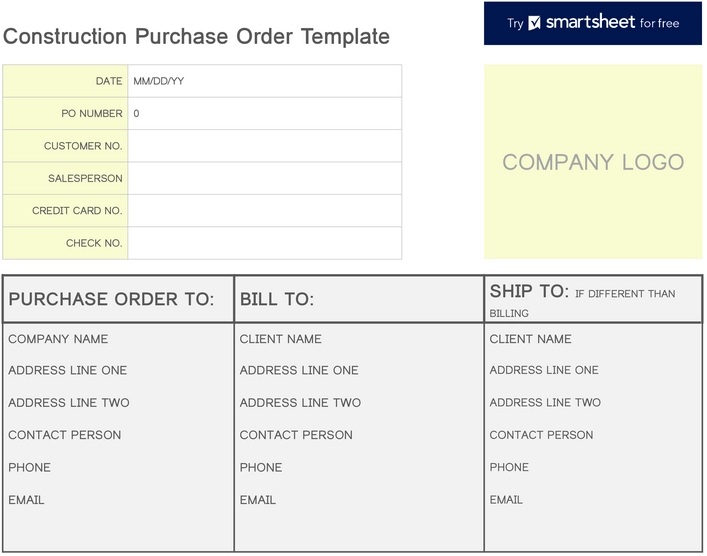
Task: Select the PURCHASE ORDER TO header cell
Action: (x=118, y=299)
